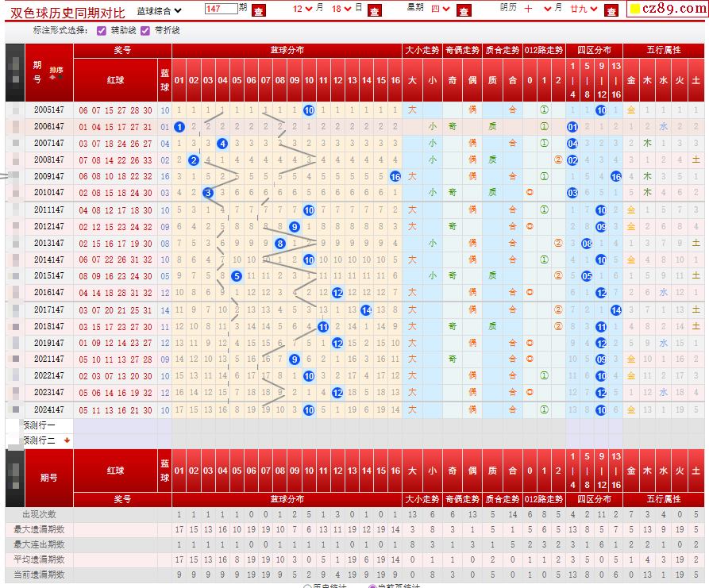Click the 查 button next to 廿九

(x=611, y=10)
